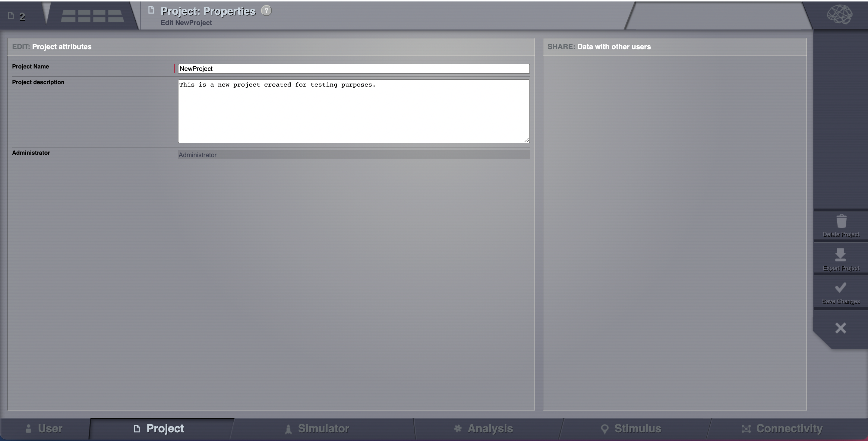This screenshot has height=441, width=868.
Task: Open the Stimulus tab
Action: (631, 429)
